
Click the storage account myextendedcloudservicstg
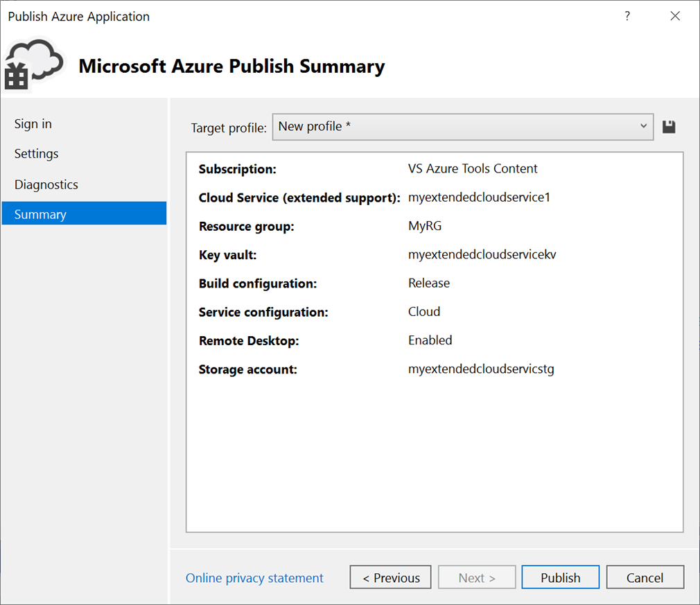[481, 369]
